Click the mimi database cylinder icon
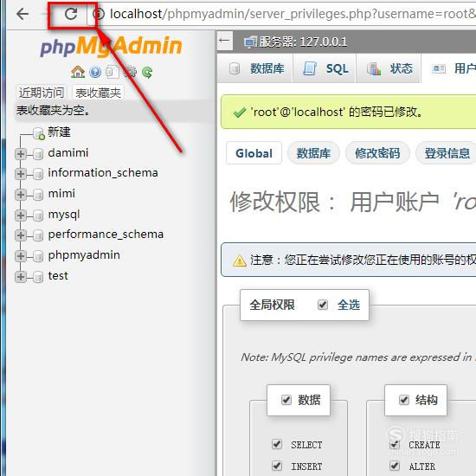This screenshot has height=476, width=476. [38, 195]
